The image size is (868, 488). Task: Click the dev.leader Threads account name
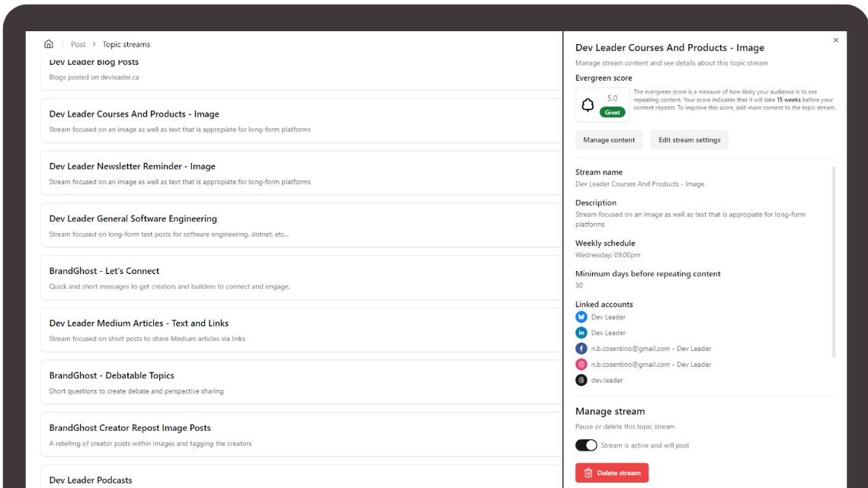tap(607, 380)
